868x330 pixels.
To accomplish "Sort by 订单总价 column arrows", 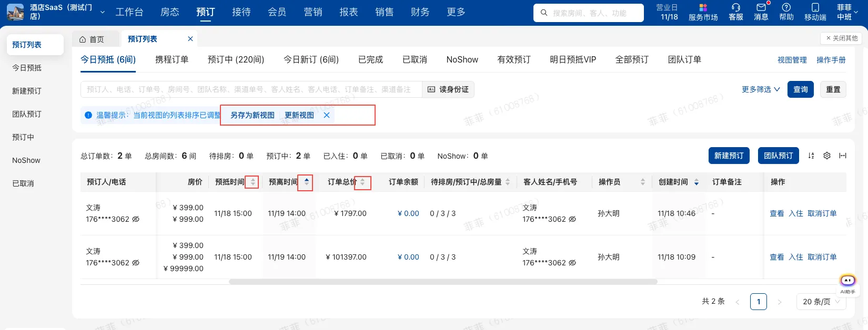I will coord(362,182).
